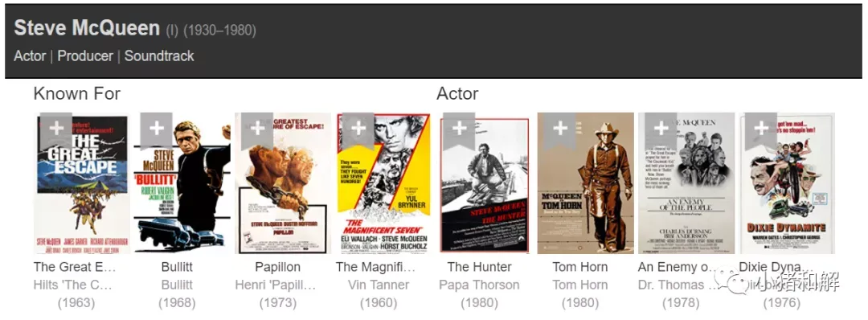
Task: Add The Great Escape to watchlist
Action: pyautogui.click(x=56, y=131)
